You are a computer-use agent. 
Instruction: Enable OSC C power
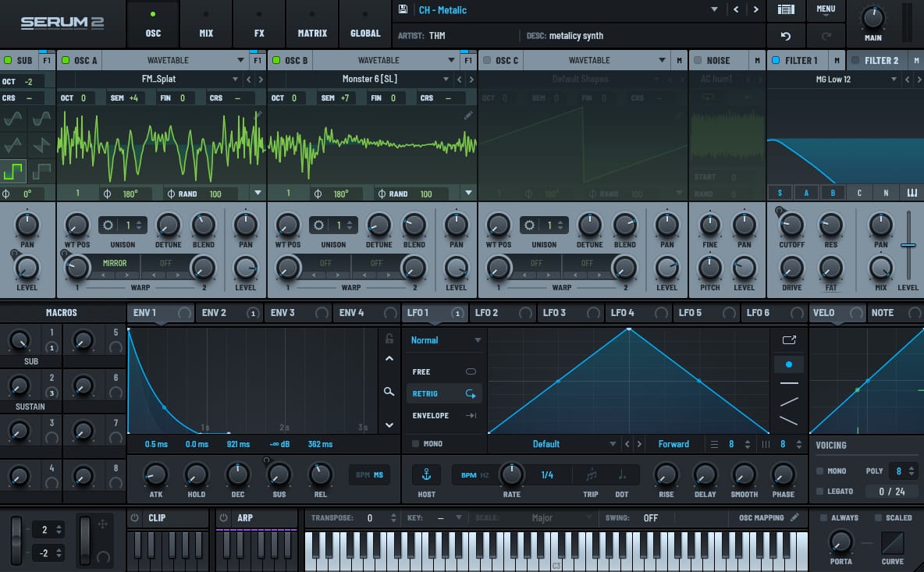[x=487, y=60]
